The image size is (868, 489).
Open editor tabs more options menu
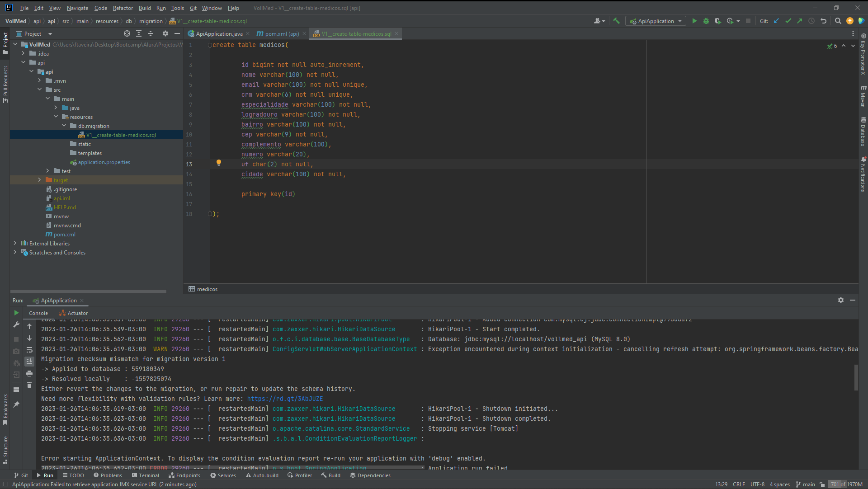click(x=853, y=33)
